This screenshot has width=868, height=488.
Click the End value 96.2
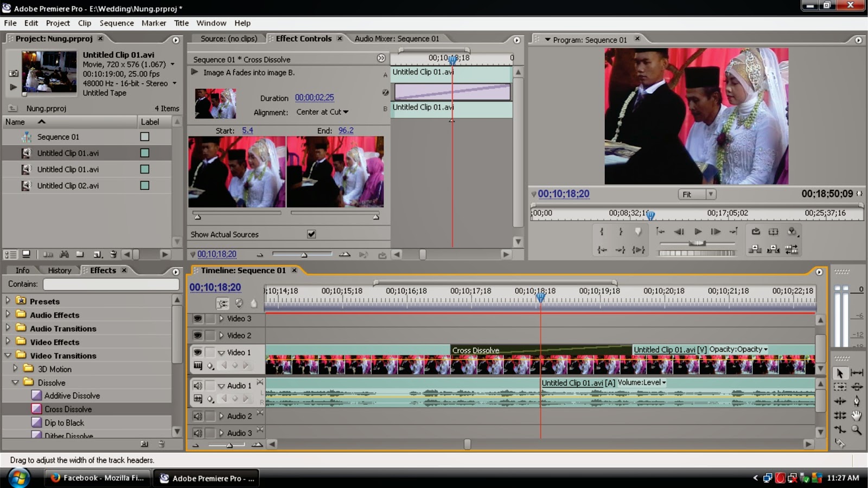coord(346,131)
